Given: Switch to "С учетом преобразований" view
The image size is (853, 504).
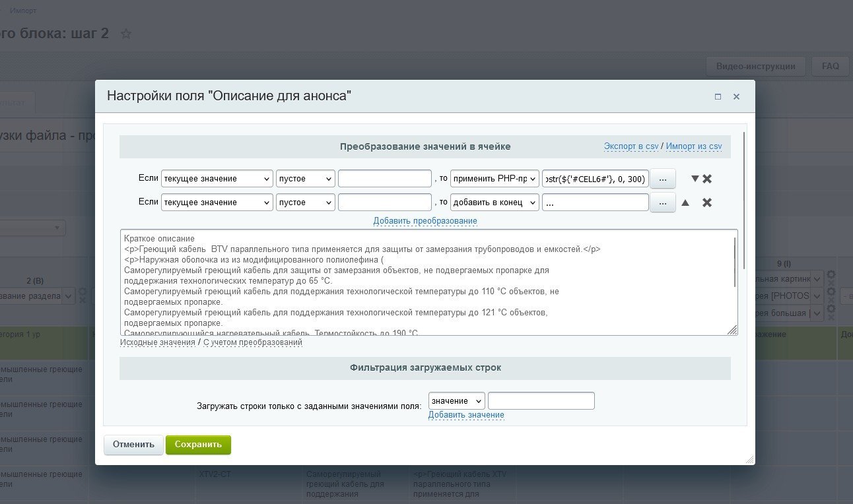Looking at the screenshot, I should coord(252,342).
